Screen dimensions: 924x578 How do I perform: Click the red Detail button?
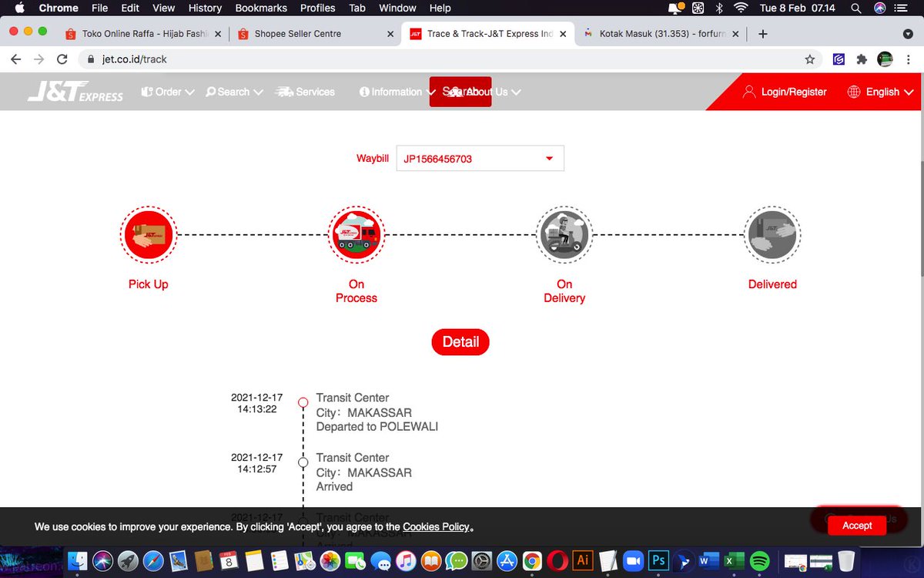[460, 341]
